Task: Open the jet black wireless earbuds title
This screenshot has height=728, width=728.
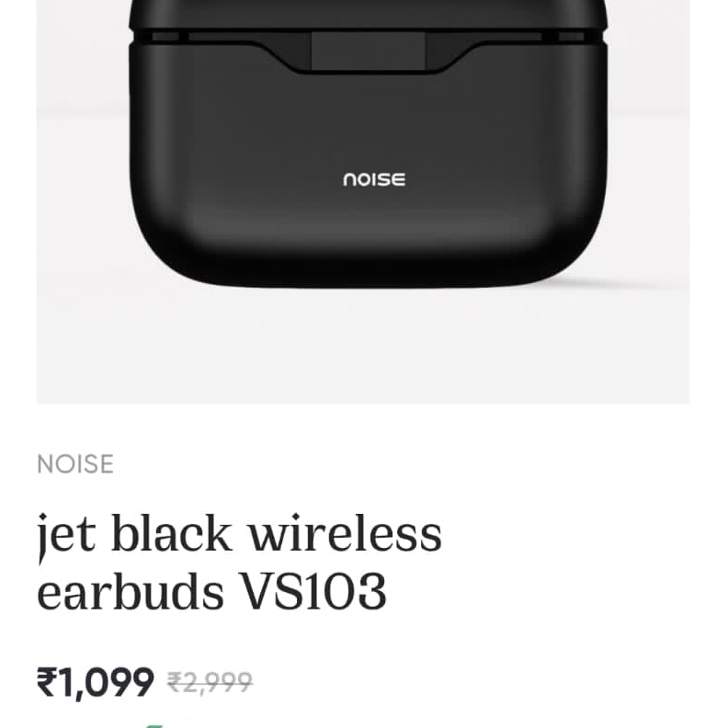Action: click(239, 563)
